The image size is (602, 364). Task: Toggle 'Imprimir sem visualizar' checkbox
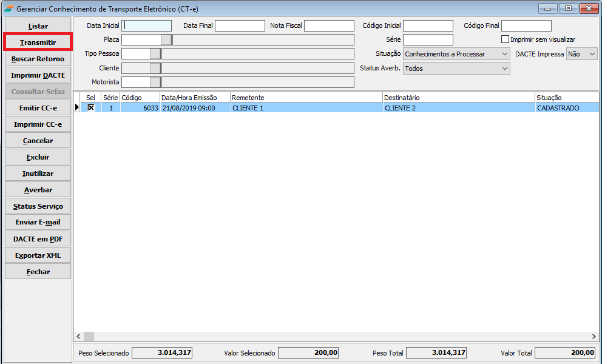[506, 39]
